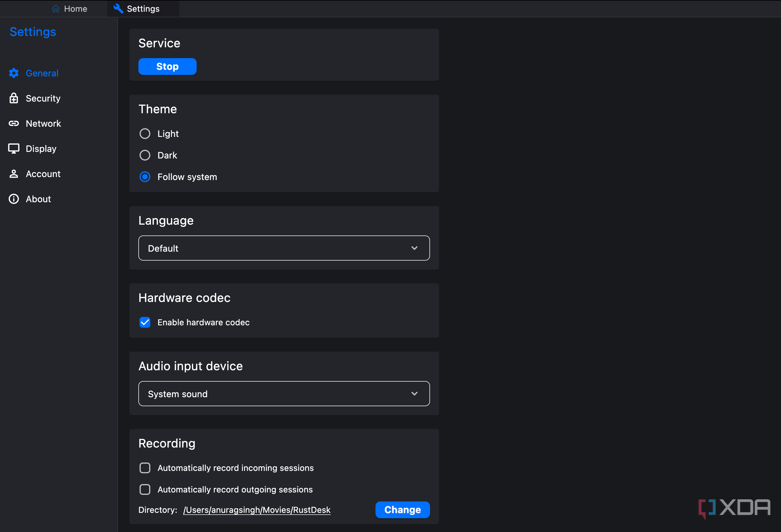Click the Home house icon
Viewport: 781px width, 532px height.
pyautogui.click(x=56, y=8)
